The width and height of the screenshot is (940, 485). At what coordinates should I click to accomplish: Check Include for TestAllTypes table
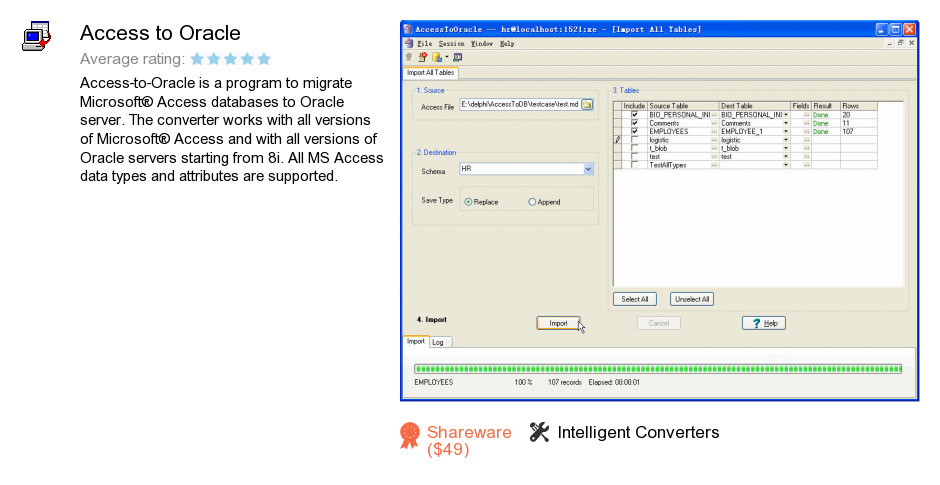point(634,165)
